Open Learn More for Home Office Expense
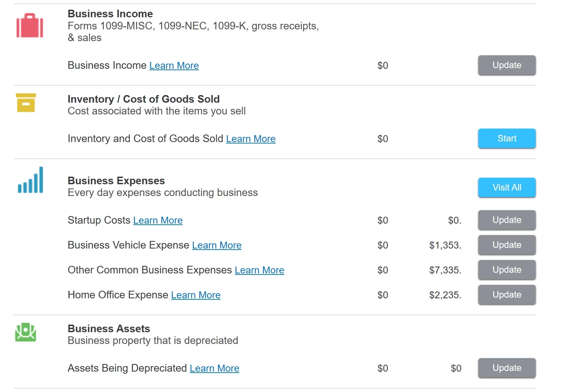Screen dimensions: 563x392 pos(196,295)
